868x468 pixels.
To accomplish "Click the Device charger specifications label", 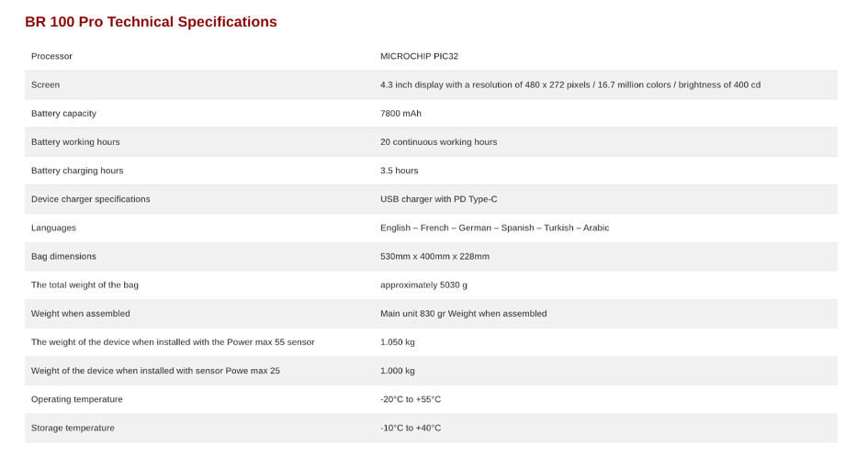I will click(90, 199).
